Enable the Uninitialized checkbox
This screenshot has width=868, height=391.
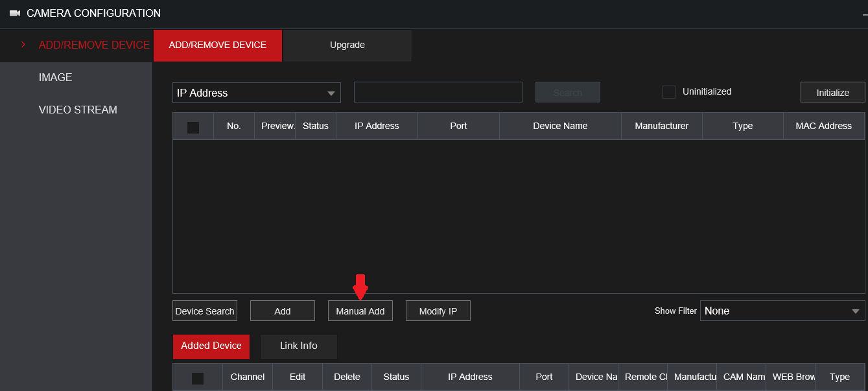pos(668,91)
